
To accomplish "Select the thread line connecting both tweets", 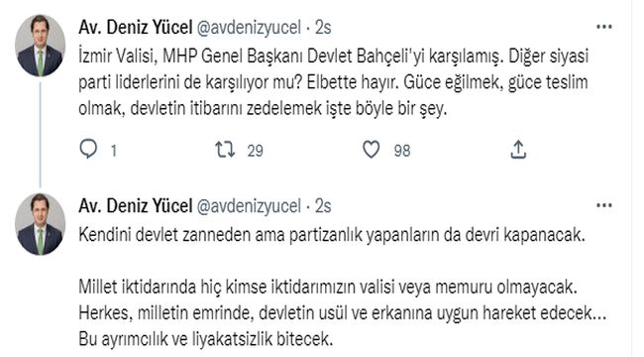I will (41, 135).
